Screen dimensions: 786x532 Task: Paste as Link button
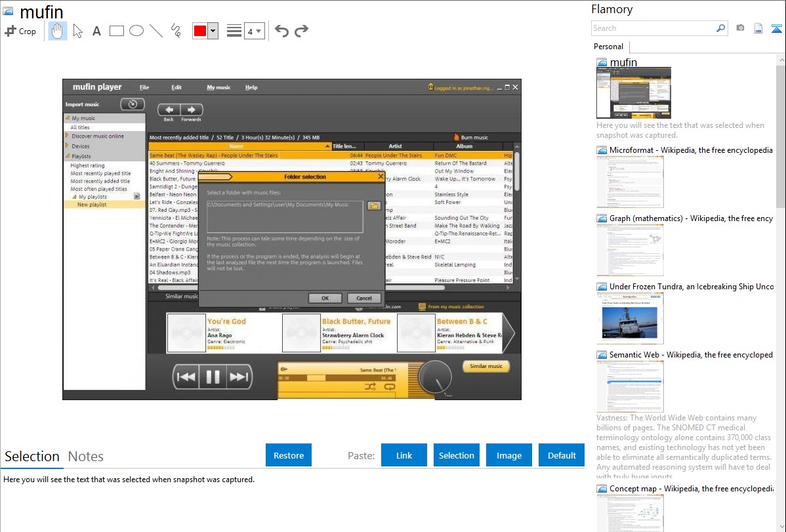click(x=404, y=455)
